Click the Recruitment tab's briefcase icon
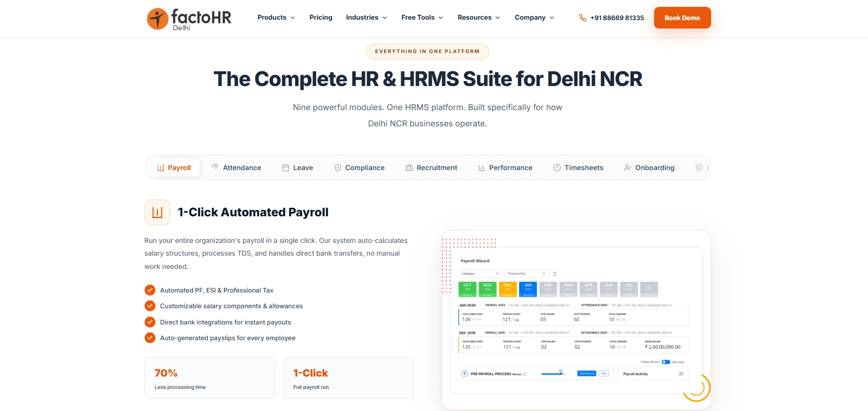Image resolution: width=868 pixels, height=411 pixels. tap(409, 168)
